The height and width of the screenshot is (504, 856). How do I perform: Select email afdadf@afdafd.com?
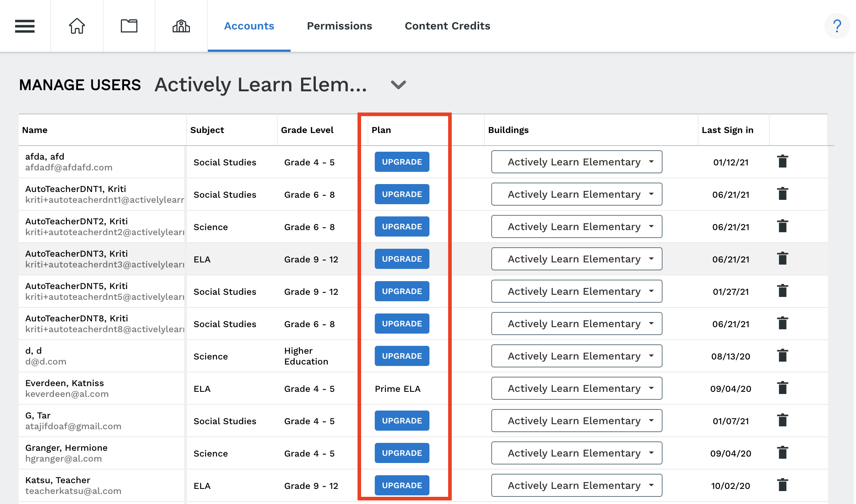69,168
